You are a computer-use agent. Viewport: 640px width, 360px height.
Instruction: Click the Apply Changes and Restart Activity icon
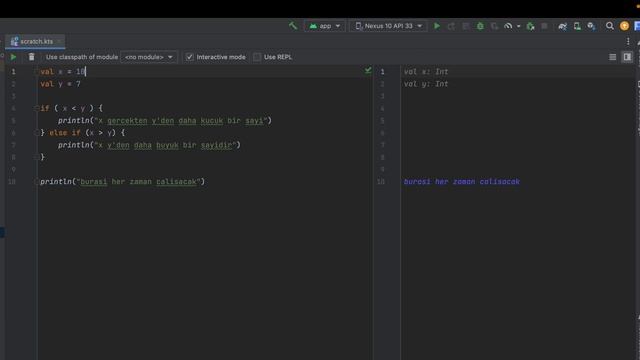tap(451, 26)
